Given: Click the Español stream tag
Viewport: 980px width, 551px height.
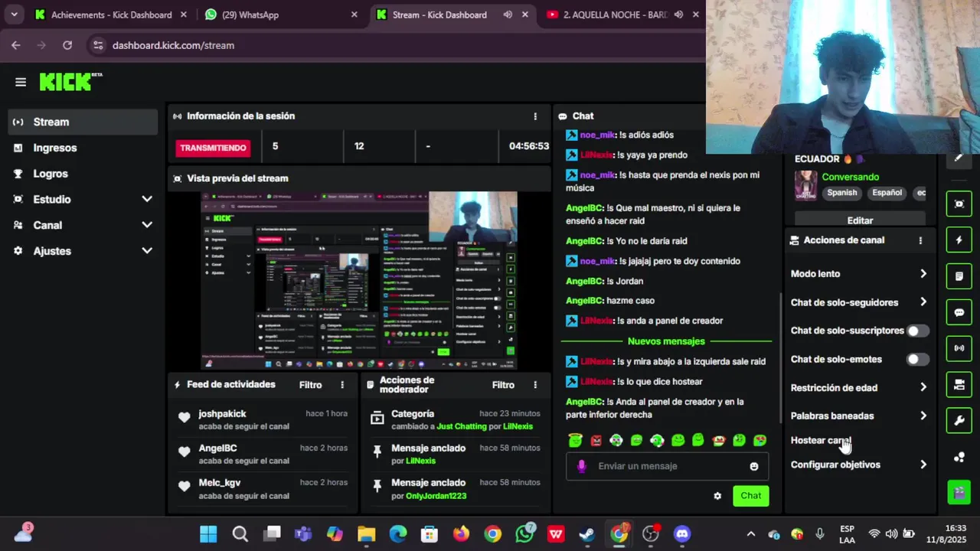Looking at the screenshot, I should pyautogui.click(x=887, y=193).
